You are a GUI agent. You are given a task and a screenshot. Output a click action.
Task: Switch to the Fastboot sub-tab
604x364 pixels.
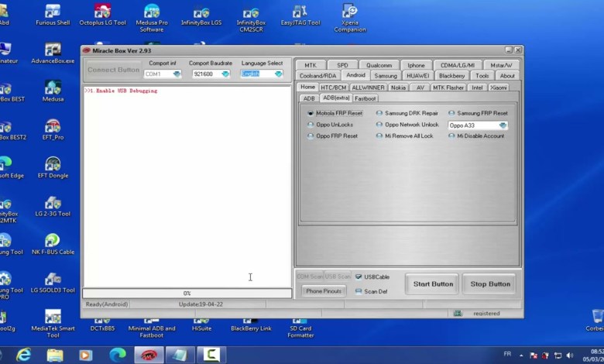coord(365,98)
